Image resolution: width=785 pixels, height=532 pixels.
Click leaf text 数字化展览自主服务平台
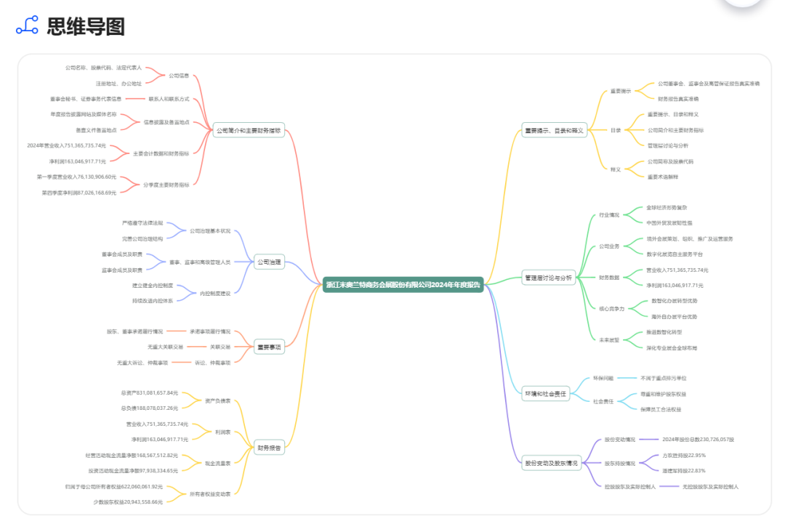(675, 254)
